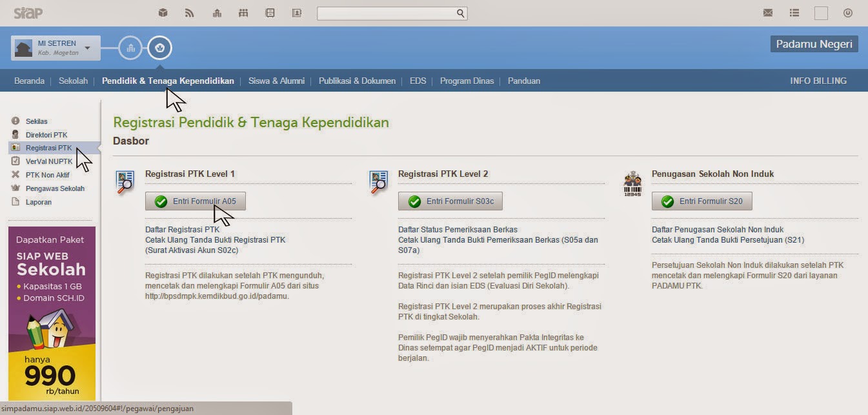This screenshot has width=868, height=415.
Task: Log out using the power icon
Action: pyautogui.click(x=848, y=12)
